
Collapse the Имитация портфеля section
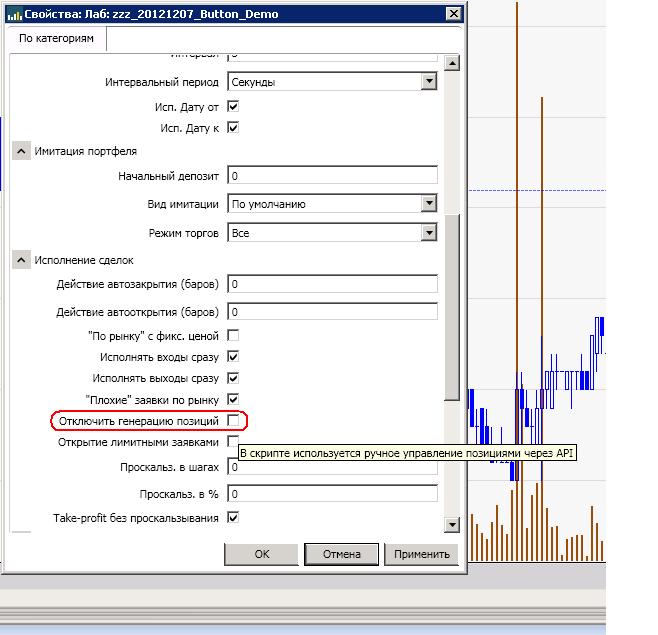tap(21, 151)
